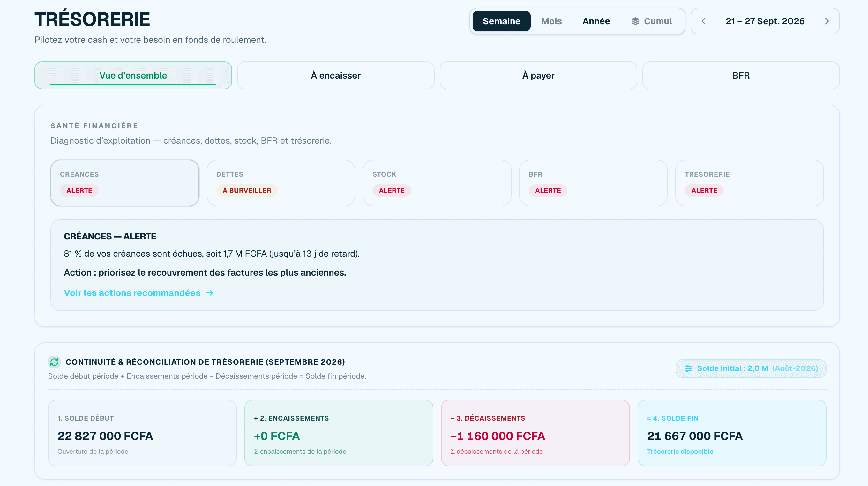
Task: Select the Stock health card
Action: [x=437, y=183]
